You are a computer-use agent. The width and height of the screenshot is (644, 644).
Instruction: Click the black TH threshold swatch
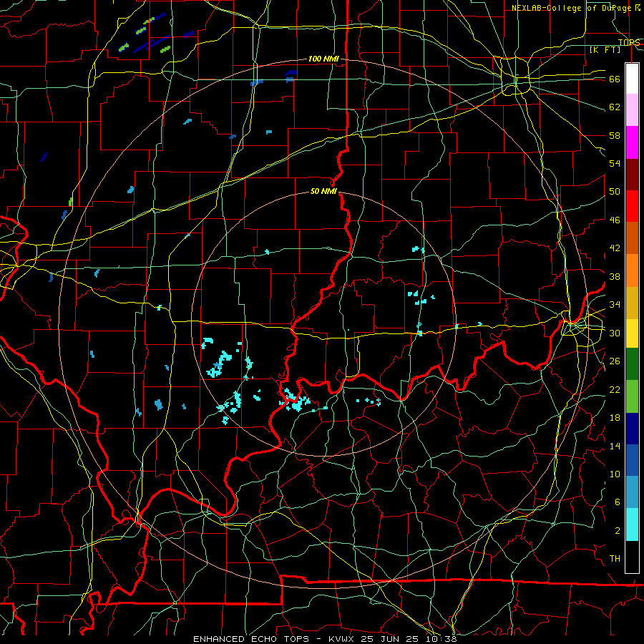632,557
